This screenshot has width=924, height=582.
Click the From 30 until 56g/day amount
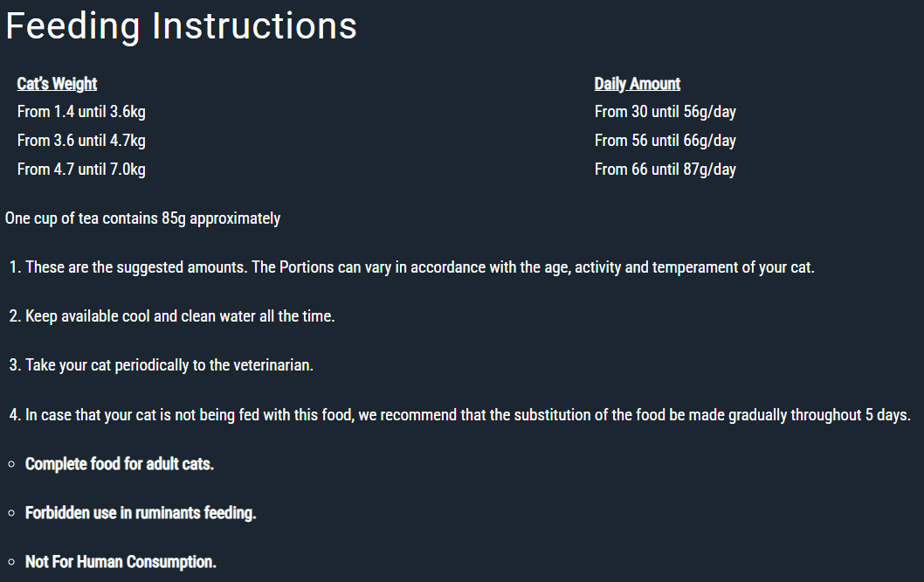[x=665, y=112]
